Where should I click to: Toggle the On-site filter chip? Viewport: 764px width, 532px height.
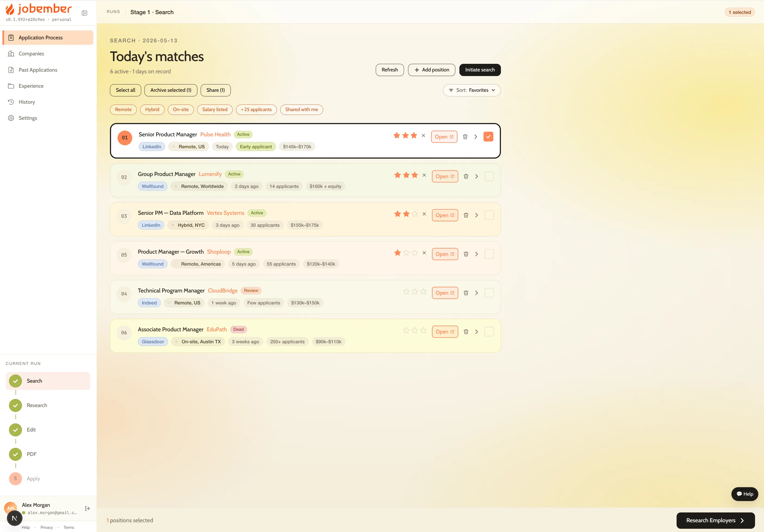point(181,109)
